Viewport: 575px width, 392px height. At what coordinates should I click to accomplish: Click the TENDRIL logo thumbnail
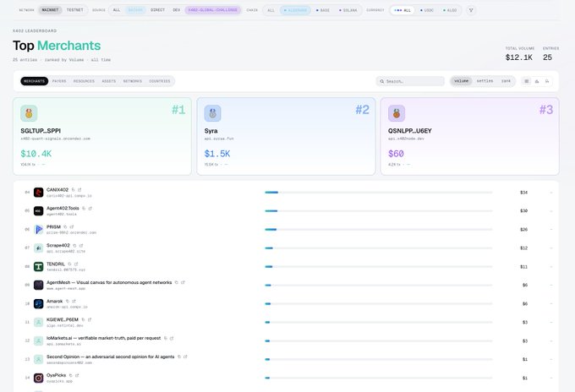pyautogui.click(x=39, y=266)
